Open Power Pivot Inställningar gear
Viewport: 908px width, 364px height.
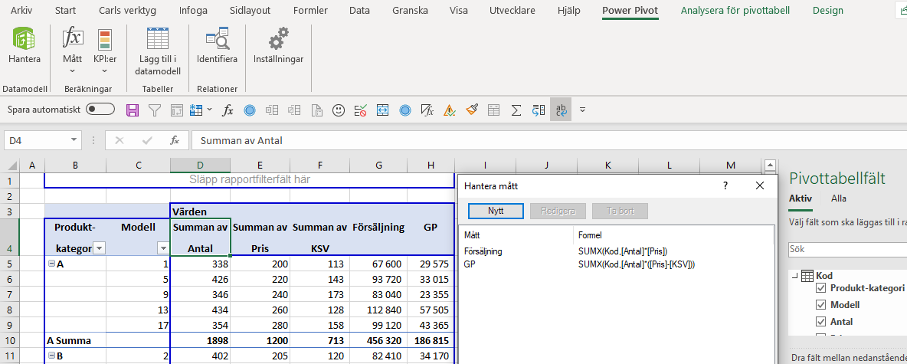(x=278, y=46)
